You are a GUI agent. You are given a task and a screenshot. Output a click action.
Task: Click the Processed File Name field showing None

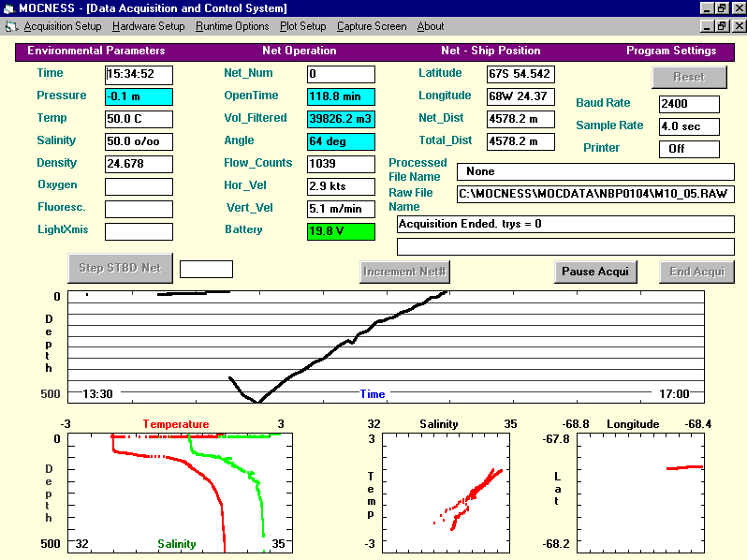pyautogui.click(x=595, y=171)
